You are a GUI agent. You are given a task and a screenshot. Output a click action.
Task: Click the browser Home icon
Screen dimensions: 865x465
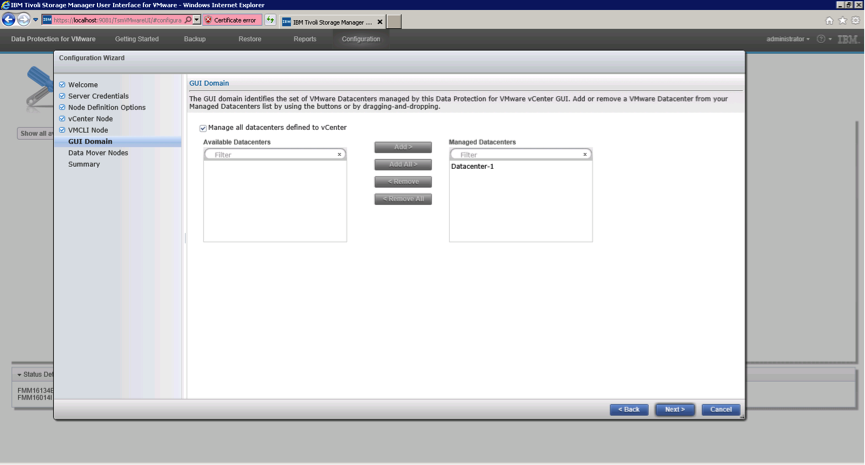click(829, 20)
